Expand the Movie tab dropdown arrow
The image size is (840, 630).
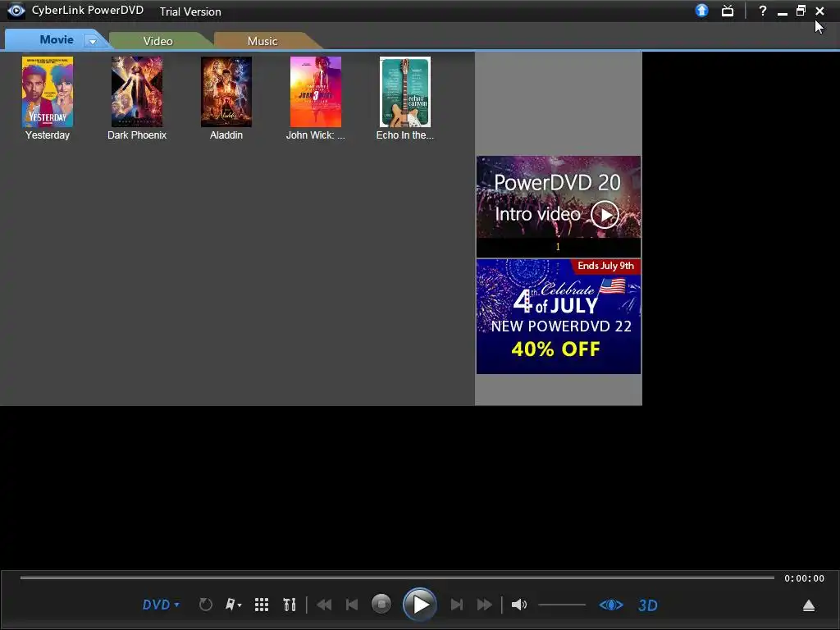click(92, 41)
